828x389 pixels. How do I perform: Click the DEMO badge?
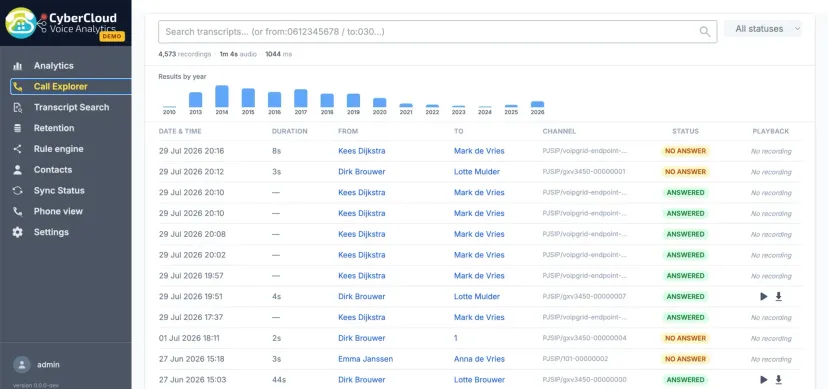tap(112, 36)
